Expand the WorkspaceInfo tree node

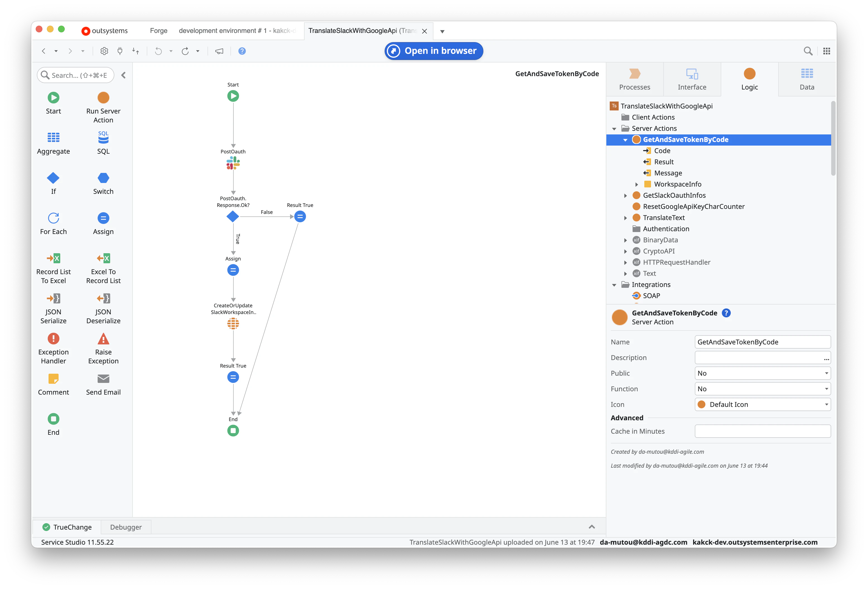636,184
